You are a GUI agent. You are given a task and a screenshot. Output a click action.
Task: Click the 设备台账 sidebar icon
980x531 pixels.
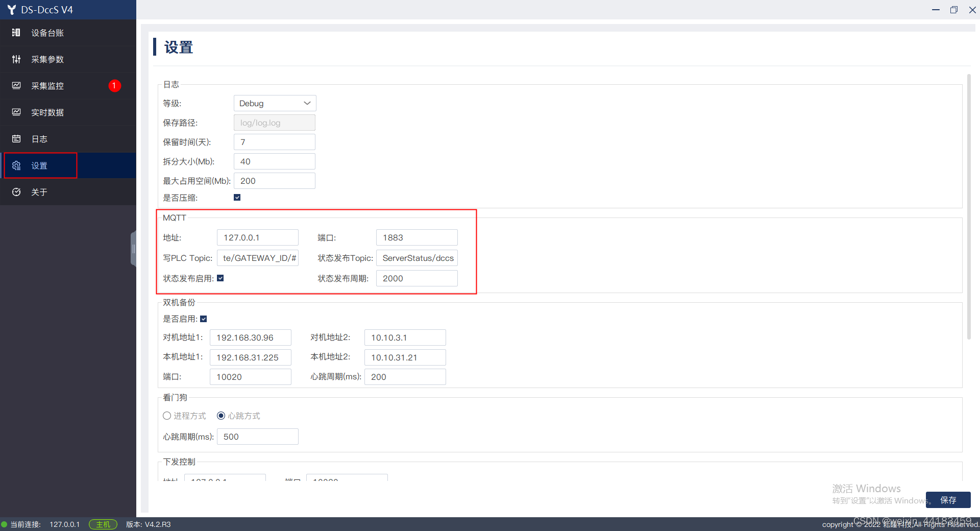[16, 33]
